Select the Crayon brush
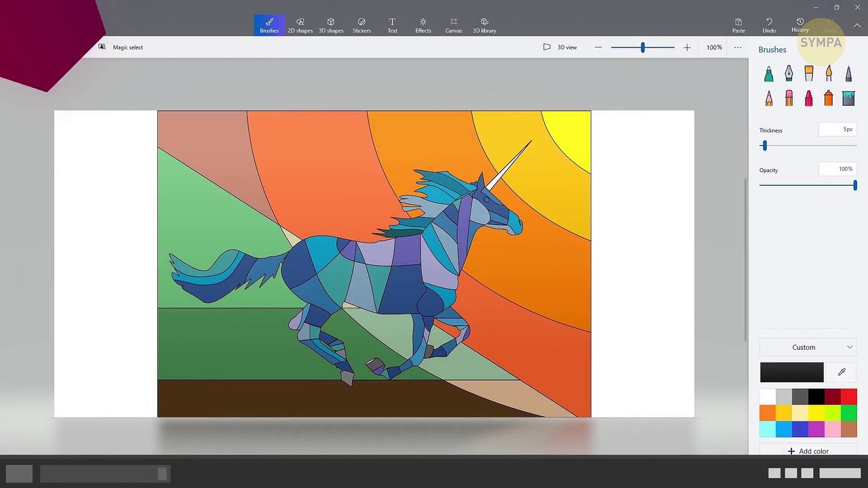 pyautogui.click(x=808, y=99)
